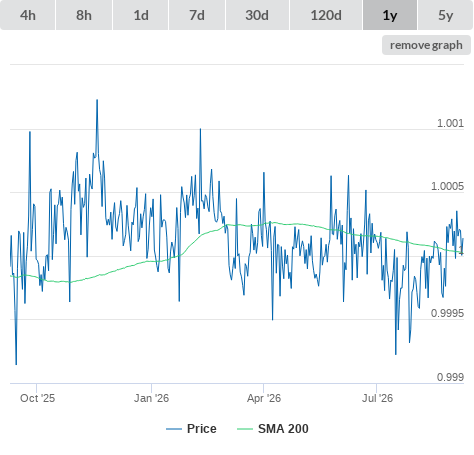Click the Apr '26 axis label
This screenshot has height=455, width=474.
264,398
